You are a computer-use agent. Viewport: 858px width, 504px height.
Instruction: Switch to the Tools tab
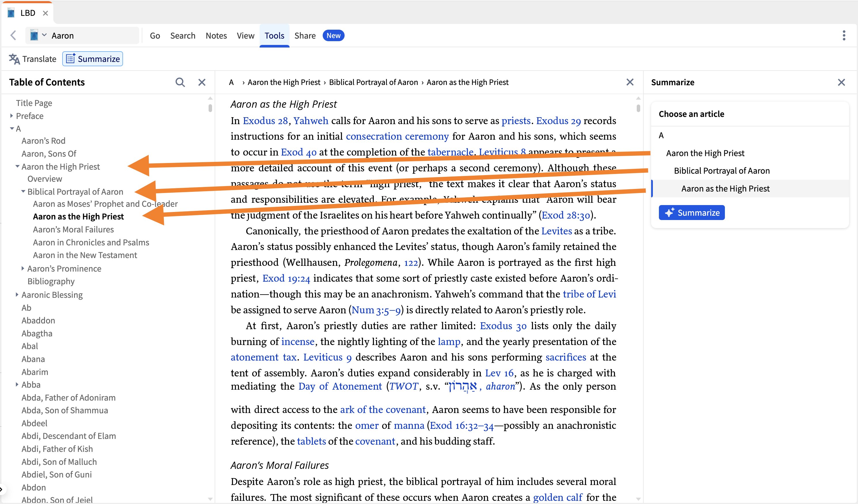coord(274,35)
